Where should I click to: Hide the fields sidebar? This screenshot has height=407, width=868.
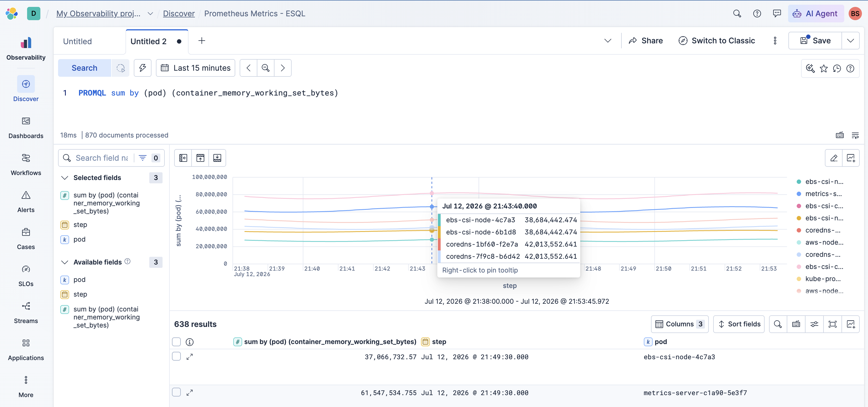click(183, 158)
